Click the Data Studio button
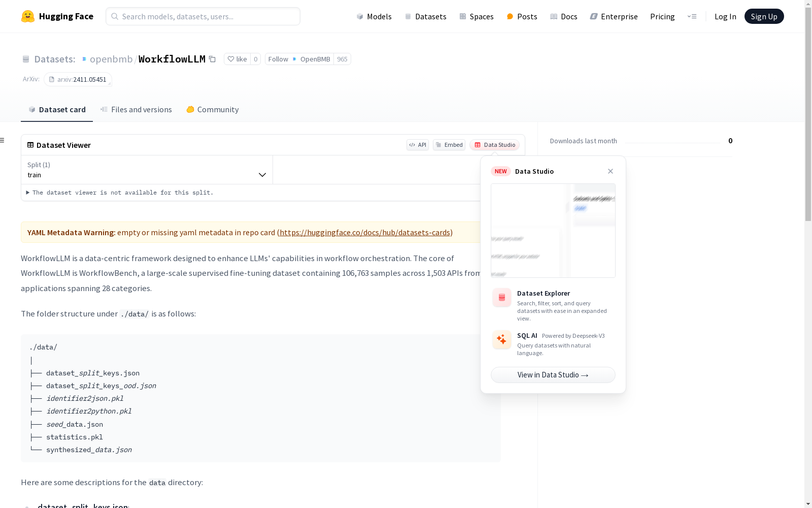 point(494,145)
